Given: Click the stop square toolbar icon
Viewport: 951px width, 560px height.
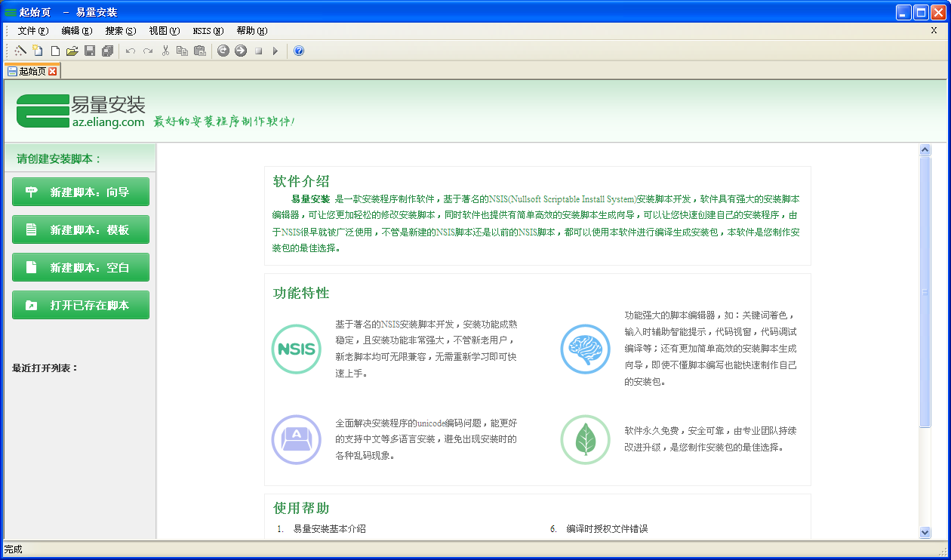Looking at the screenshot, I should tap(258, 51).
